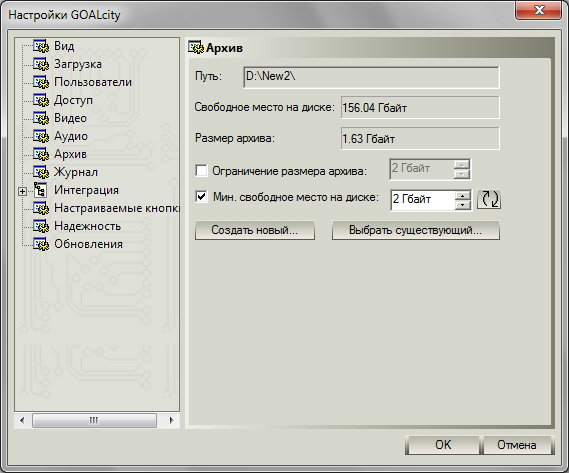Viewport: 569px width, 473px height.
Task: Click the gear icon beside Обновления
Action: pos(41,244)
